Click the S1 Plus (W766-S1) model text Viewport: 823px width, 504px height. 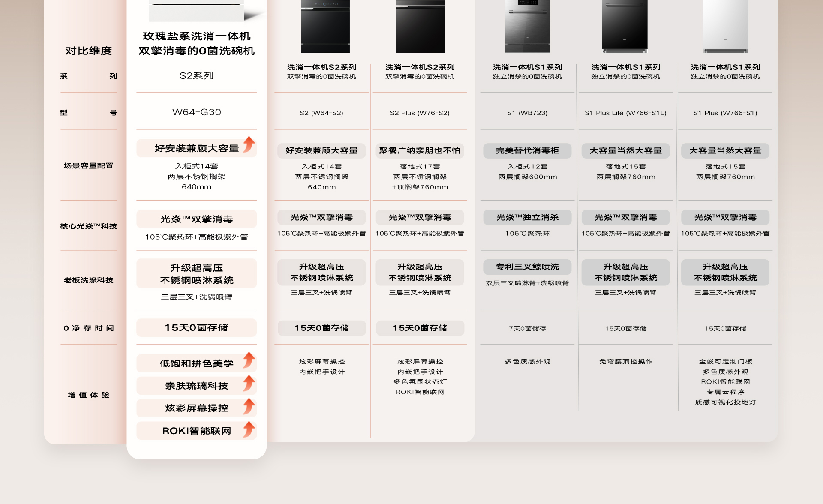coord(725,113)
